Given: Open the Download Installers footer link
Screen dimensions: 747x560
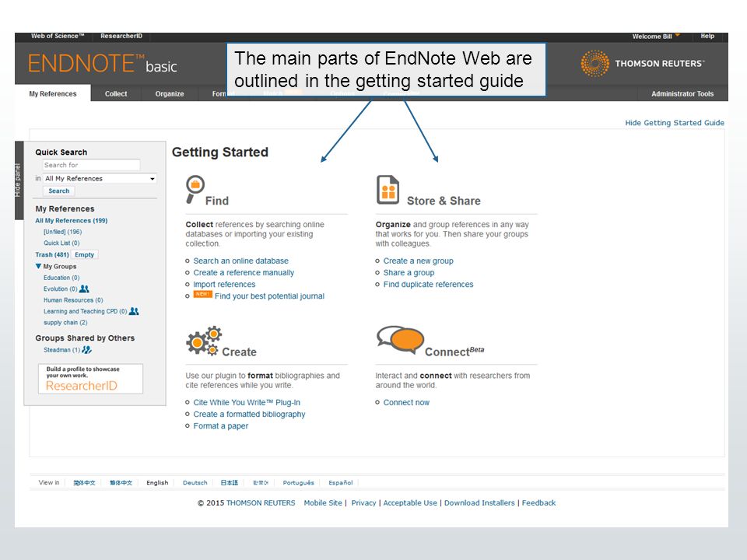Looking at the screenshot, I should pyautogui.click(x=479, y=503).
